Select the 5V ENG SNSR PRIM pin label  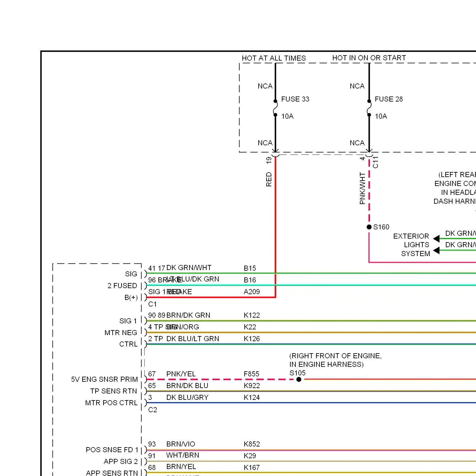(x=104, y=379)
